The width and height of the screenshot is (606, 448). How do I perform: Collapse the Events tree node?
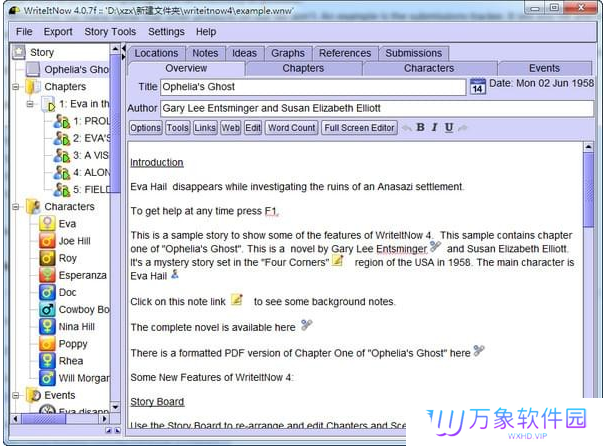(x=16, y=395)
